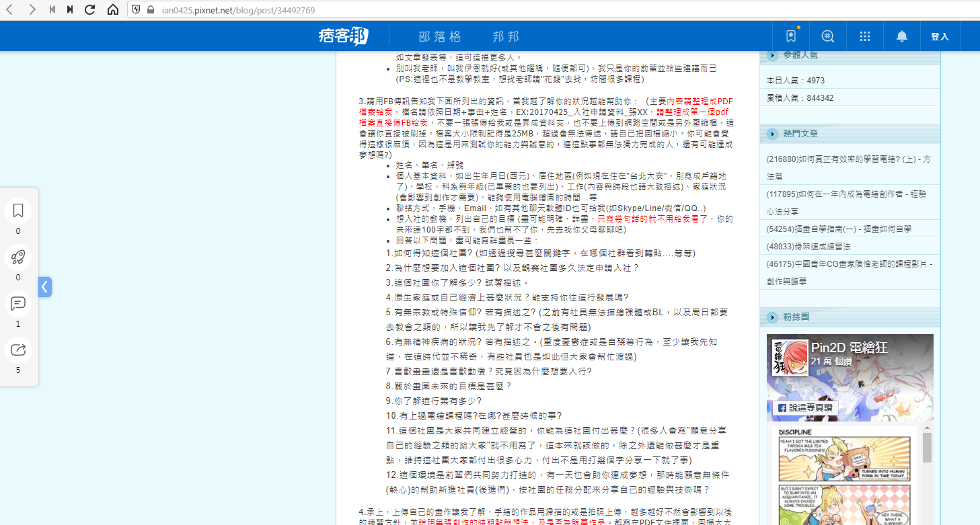Click the bookmark icon in left floating bar
980x525 pixels.
18,211
